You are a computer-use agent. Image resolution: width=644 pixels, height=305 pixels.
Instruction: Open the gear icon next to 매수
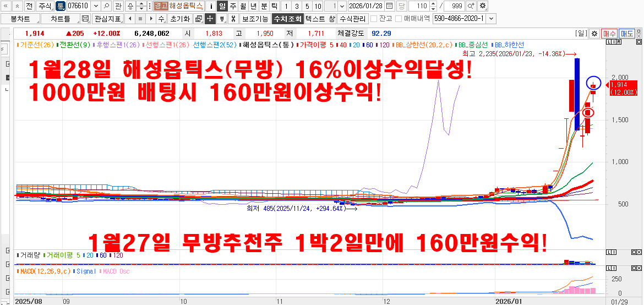coord(594,34)
